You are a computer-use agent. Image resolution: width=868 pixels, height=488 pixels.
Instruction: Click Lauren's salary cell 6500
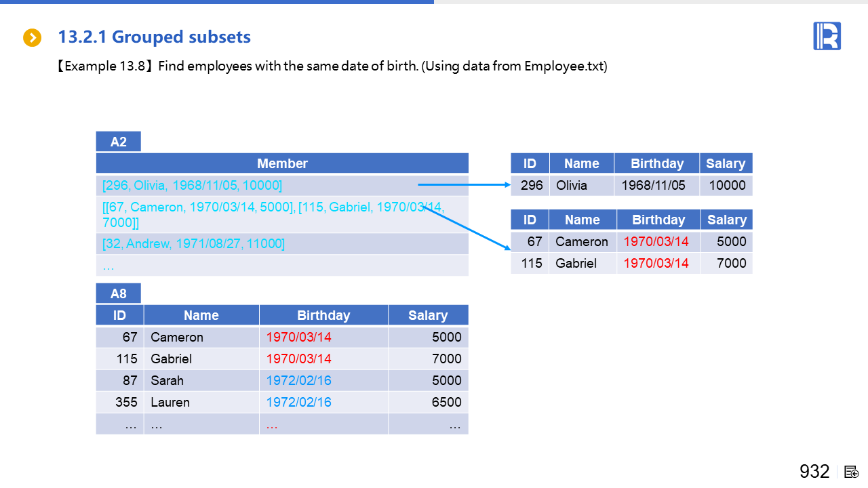[x=446, y=402]
